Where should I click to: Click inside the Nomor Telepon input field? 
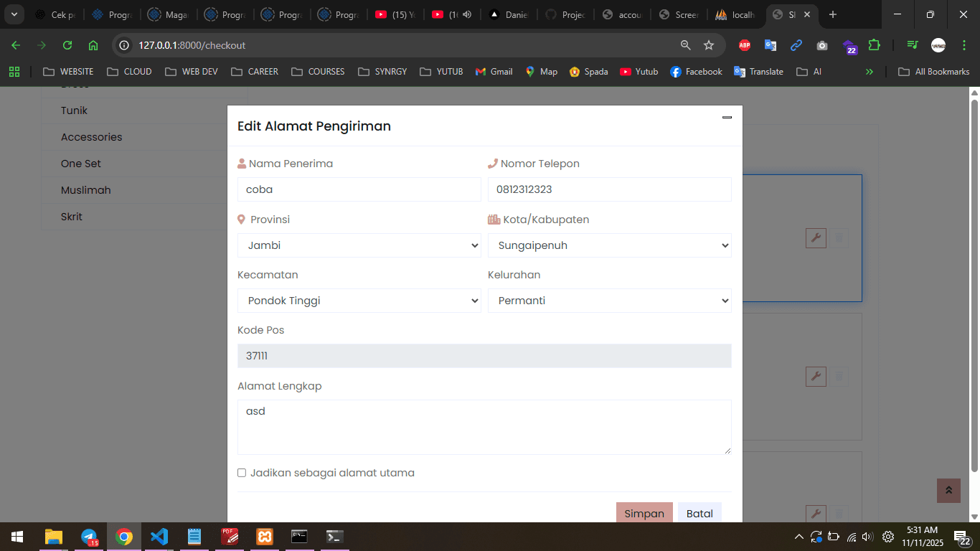609,189
